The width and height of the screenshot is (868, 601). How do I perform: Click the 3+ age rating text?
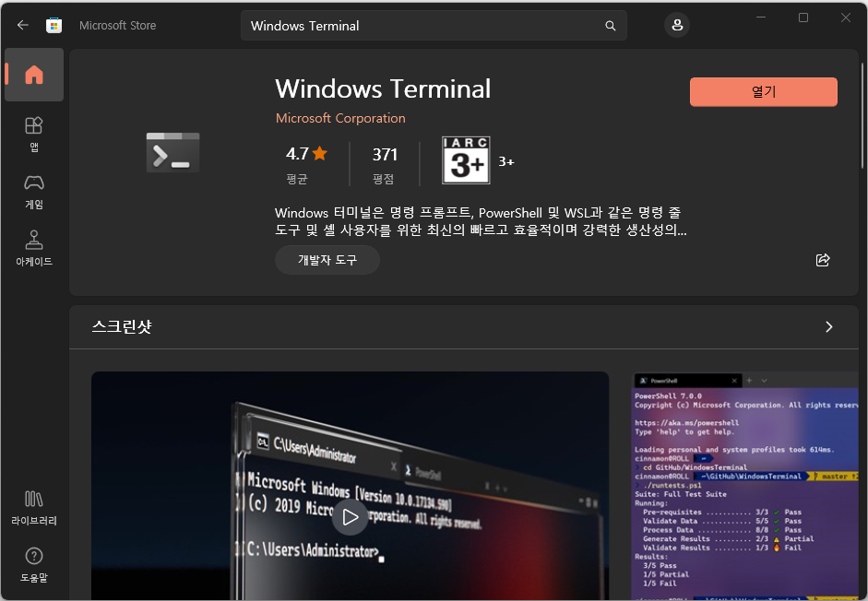click(506, 161)
